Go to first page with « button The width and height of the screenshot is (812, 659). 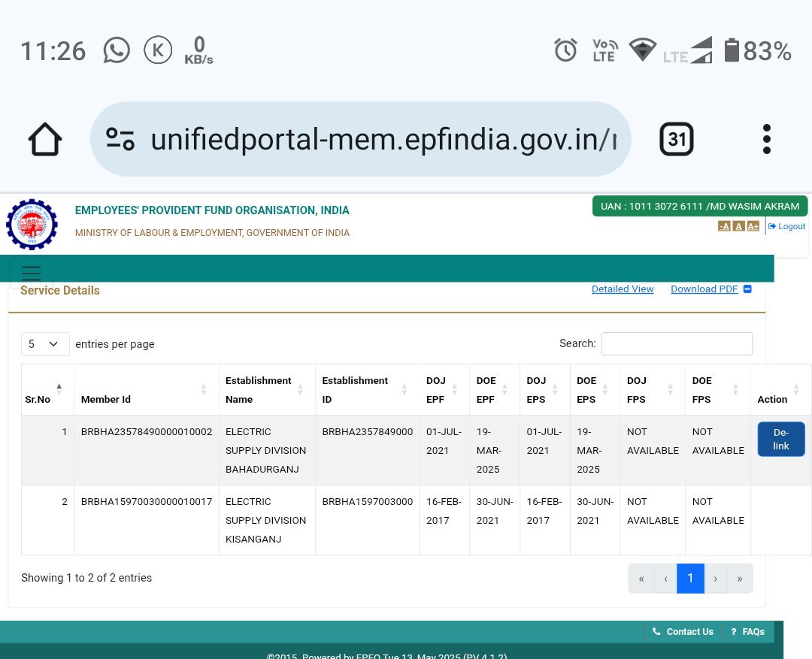(641, 579)
